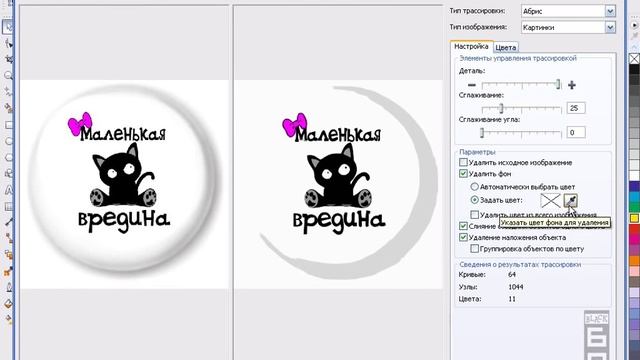Image resolution: width=640 pixels, height=360 pixels.
Task: Pick the green swatch in palette
Action: (x=634, y=208)
